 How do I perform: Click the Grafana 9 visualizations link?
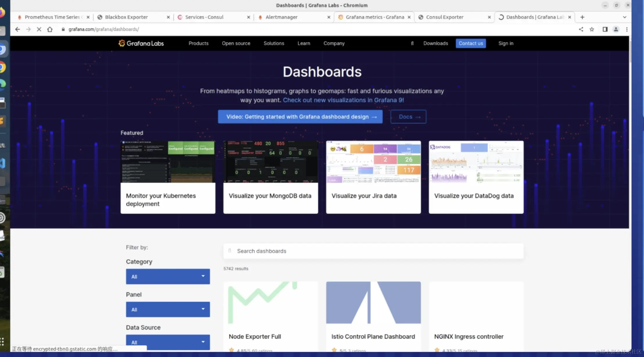[343, 100]
